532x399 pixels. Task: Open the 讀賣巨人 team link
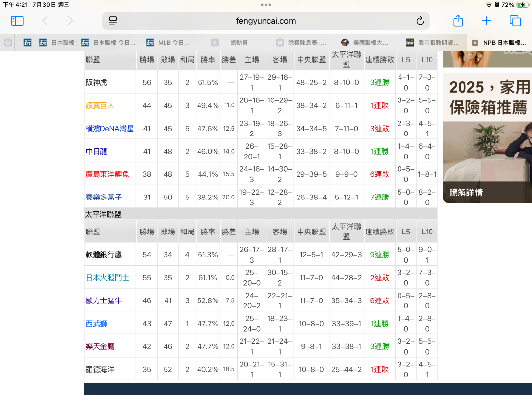[100, 105]
